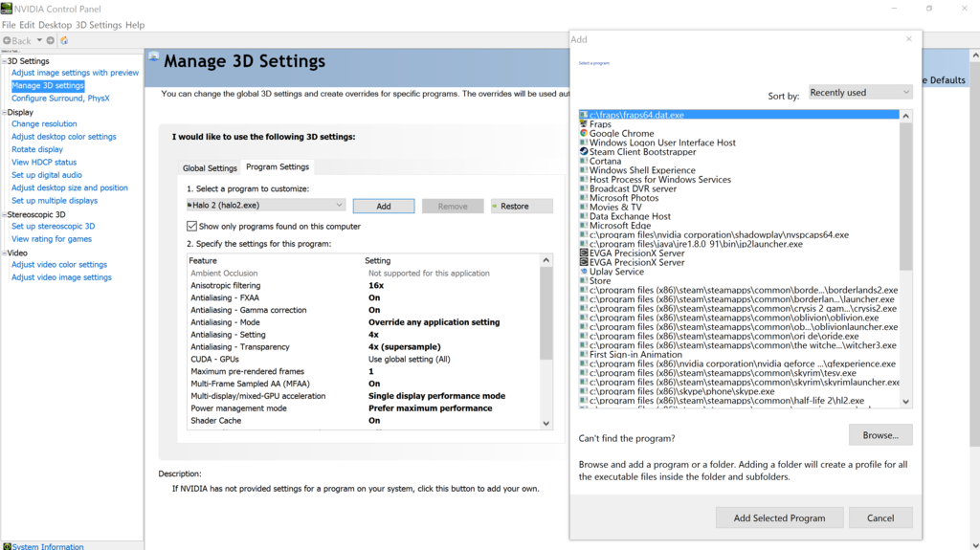Open Adjust video color settings
The image size is (980, 550).
pyautogui.click(x=59, y=264)
